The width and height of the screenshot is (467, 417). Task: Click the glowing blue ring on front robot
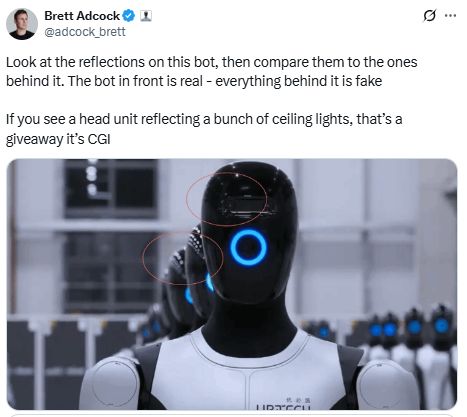click(248, 247)
